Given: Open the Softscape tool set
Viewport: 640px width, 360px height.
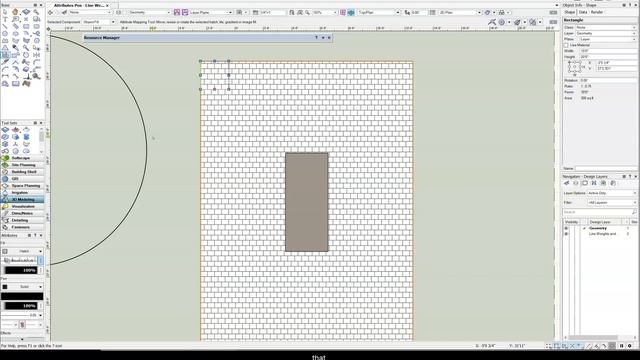Looking at the screenshot, I should click(22, 158).
